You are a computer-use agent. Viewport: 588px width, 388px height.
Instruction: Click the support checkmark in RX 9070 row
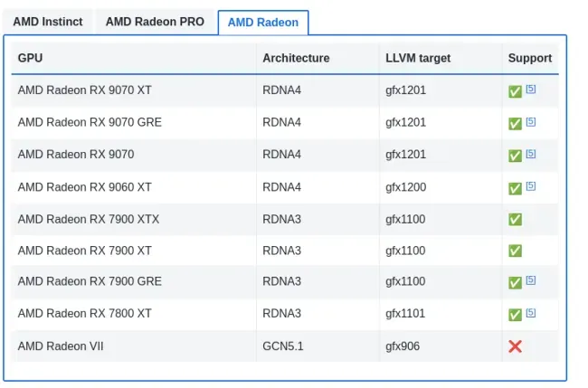(x=515, y=156)
